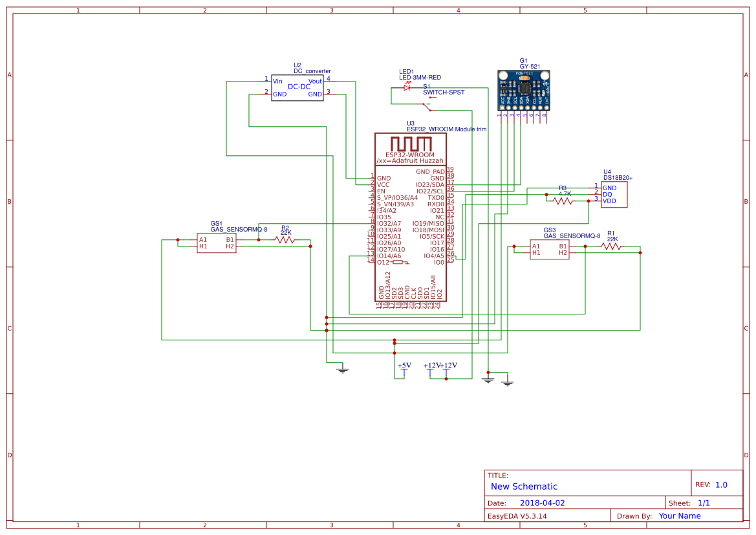756x535 pixels.
Task: Click the IO4/A5 pin label
Action: click(x=434, y=256)
